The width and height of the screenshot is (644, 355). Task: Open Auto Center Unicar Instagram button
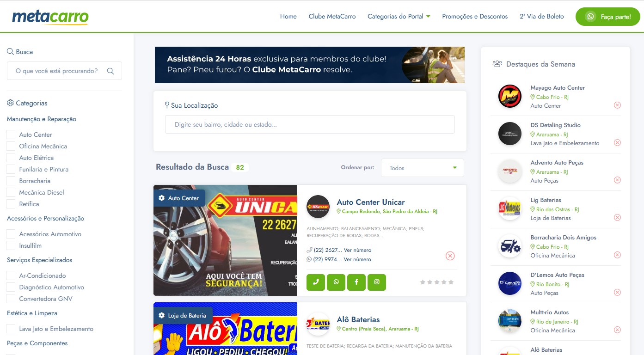377,282
